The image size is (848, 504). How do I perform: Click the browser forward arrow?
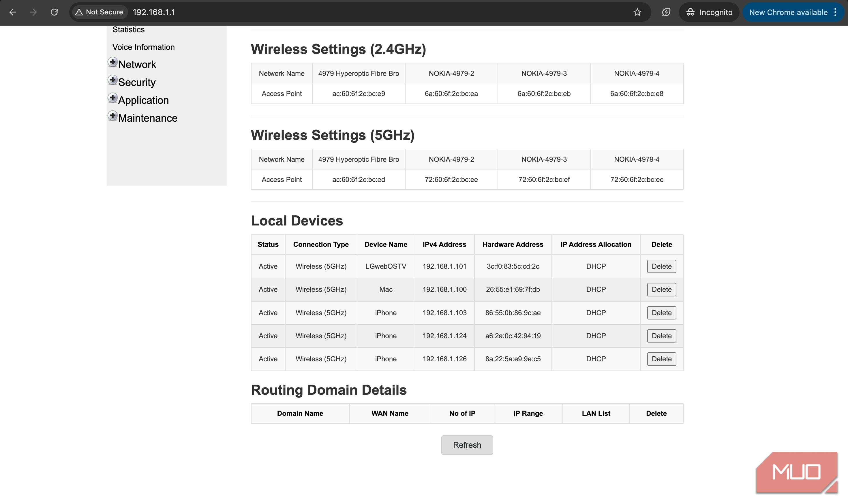(33, 12)
